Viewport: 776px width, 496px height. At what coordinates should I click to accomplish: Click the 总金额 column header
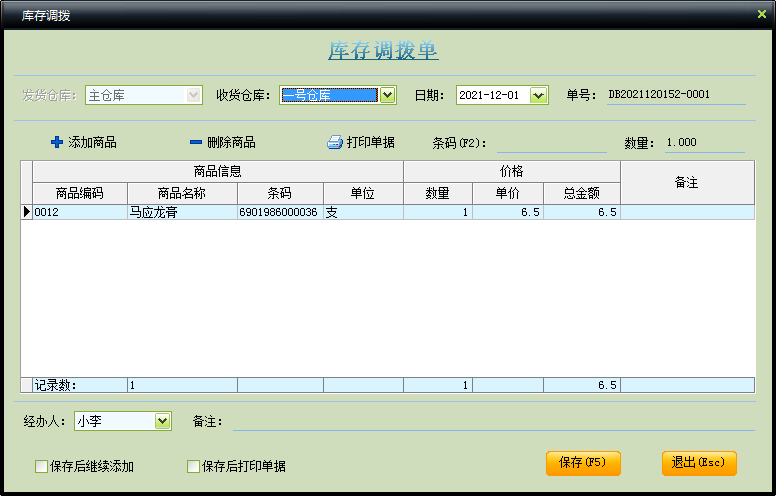[582, 193]
